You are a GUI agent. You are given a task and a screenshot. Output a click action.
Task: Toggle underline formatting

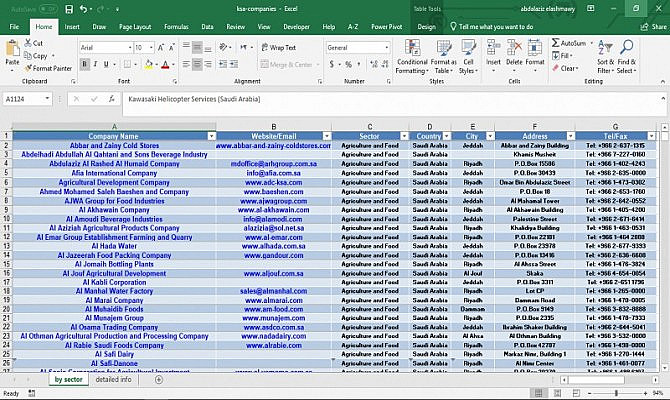point(106,65)
